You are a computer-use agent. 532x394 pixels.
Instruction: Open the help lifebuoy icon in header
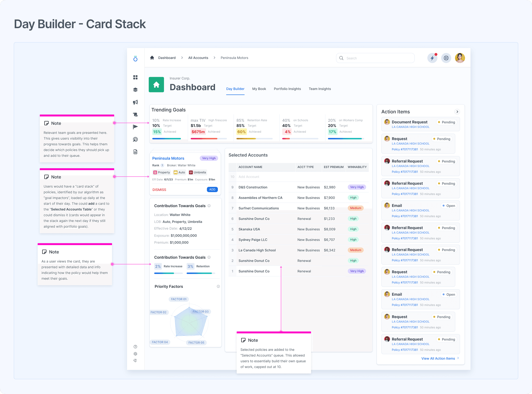(x=446, y=58)
